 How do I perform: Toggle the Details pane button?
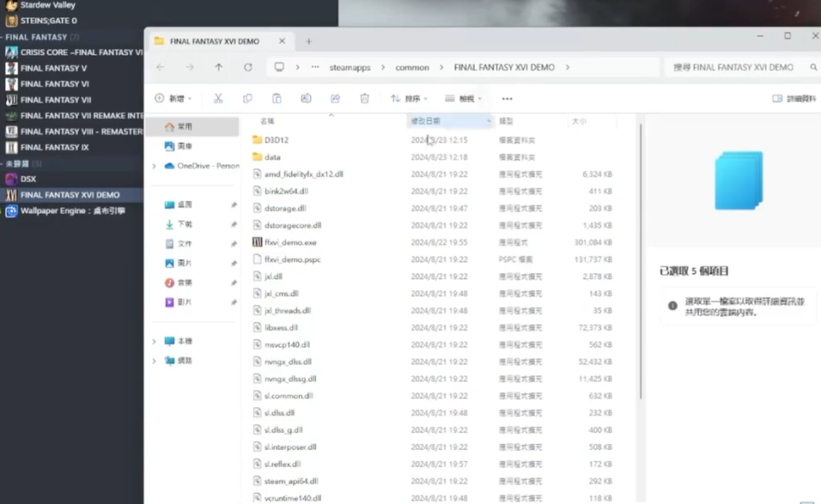click(x=794, y=99)
